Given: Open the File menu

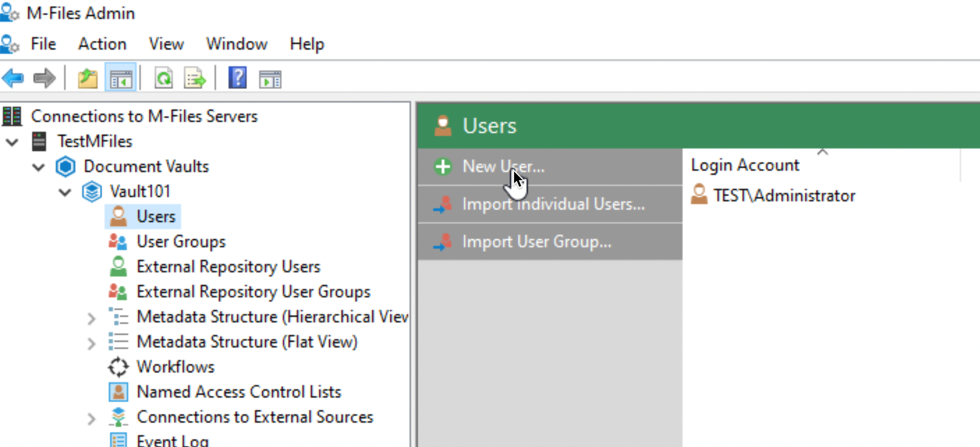Looking at the screenshot, I should point(43,44).
